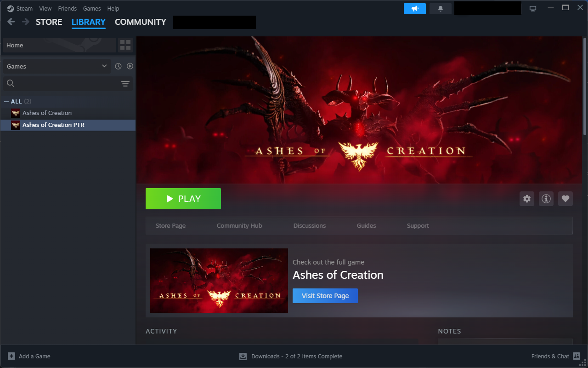Viewport: 588px width, 368px height.
Task: Select Ashes of Creation in game list
Action: (x=68, y=113)
